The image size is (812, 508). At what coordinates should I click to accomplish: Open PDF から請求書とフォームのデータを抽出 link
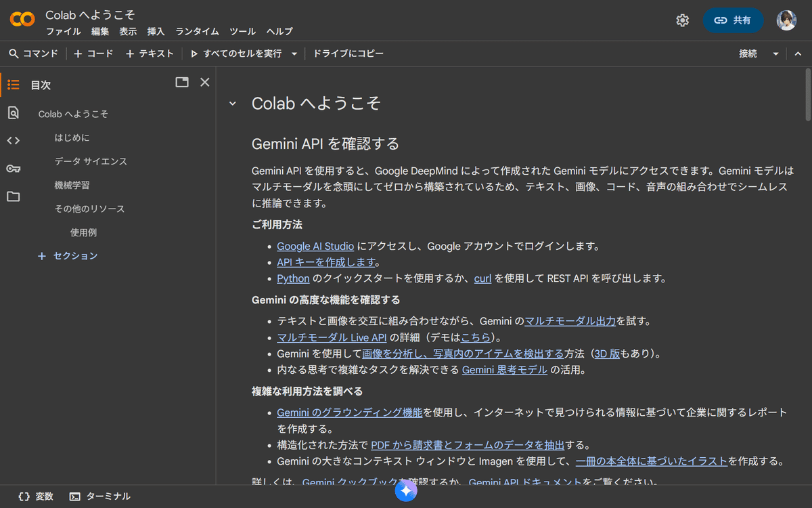tap(468, 445)
